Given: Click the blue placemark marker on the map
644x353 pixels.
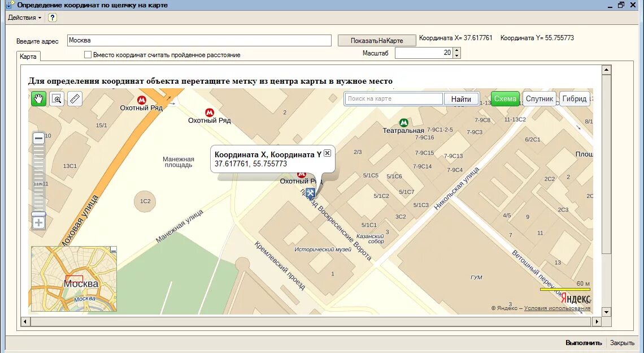Looking at the screenshot, I should pyautogui.click(x=310, y=193).
